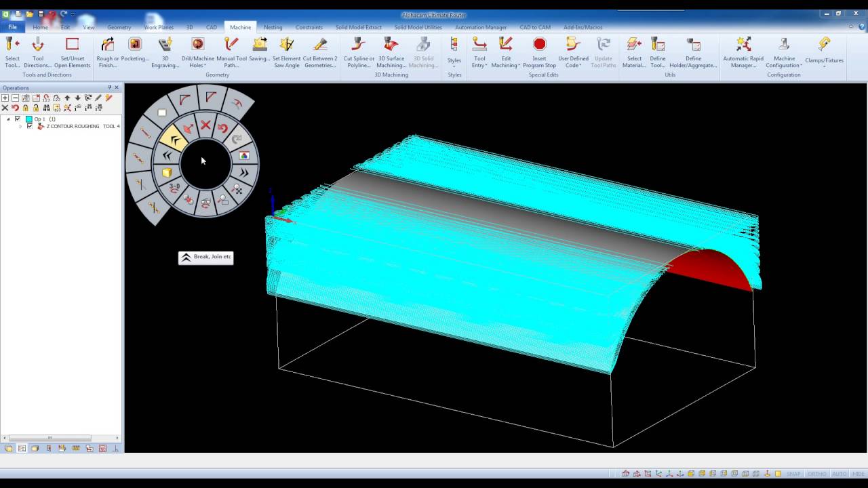Select Cut Between 2 Geometries
This screenshot has height=488, width=868.
click(320, 53)
